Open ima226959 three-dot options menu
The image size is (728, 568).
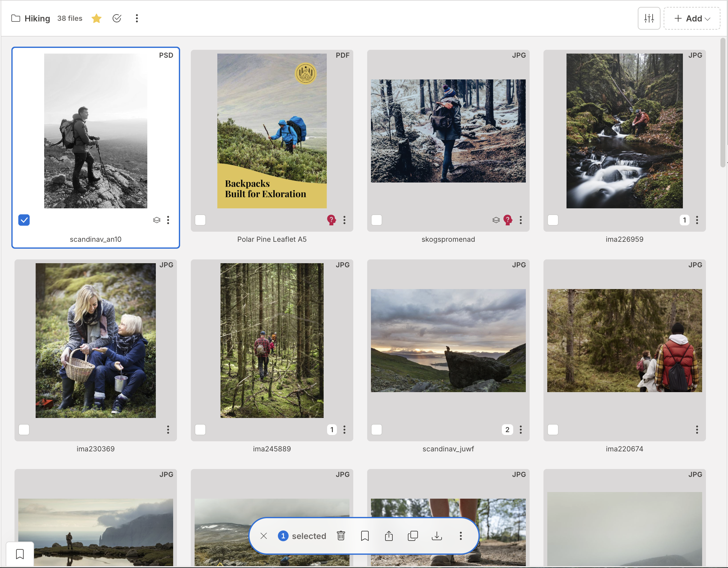pyautogui.click(x=697, y=220)
